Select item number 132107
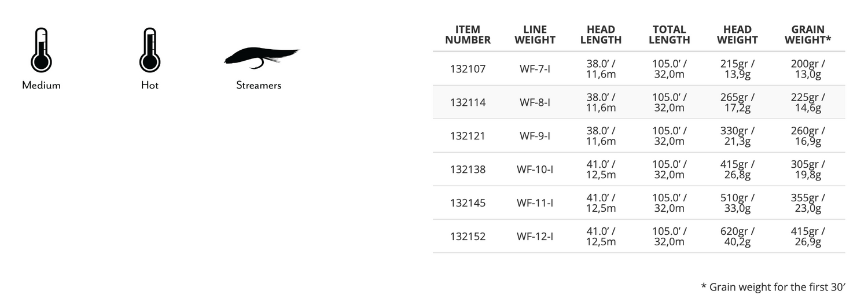Image resolution: width=868 pixels, height=306 pixels. click(x=468, y=69)
